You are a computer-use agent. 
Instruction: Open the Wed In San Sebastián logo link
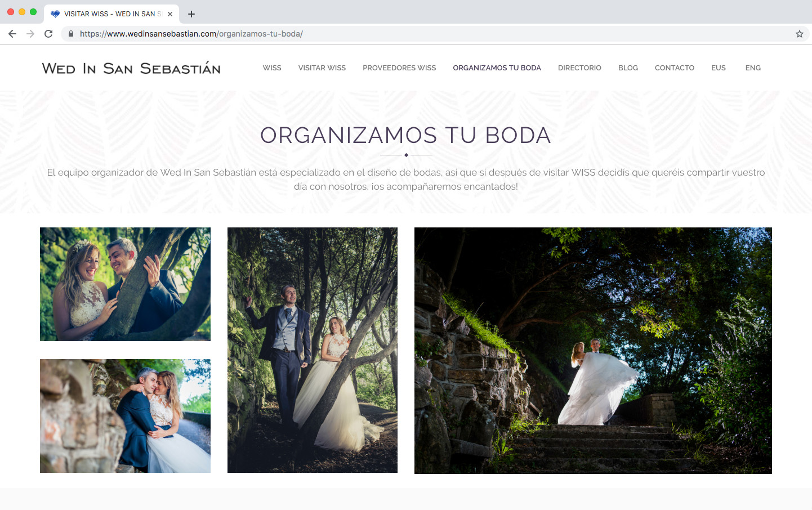(131, 68)
